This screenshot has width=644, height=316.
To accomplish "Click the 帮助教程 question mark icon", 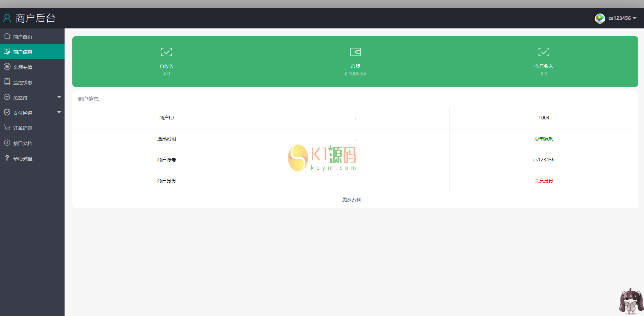I will (x=7, y=158).
